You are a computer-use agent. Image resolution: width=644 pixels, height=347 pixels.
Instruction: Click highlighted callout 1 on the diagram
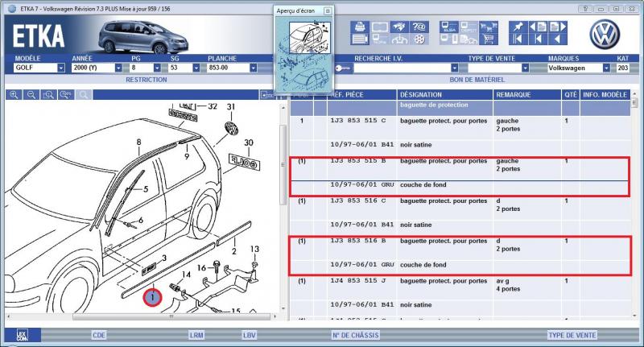152,297
